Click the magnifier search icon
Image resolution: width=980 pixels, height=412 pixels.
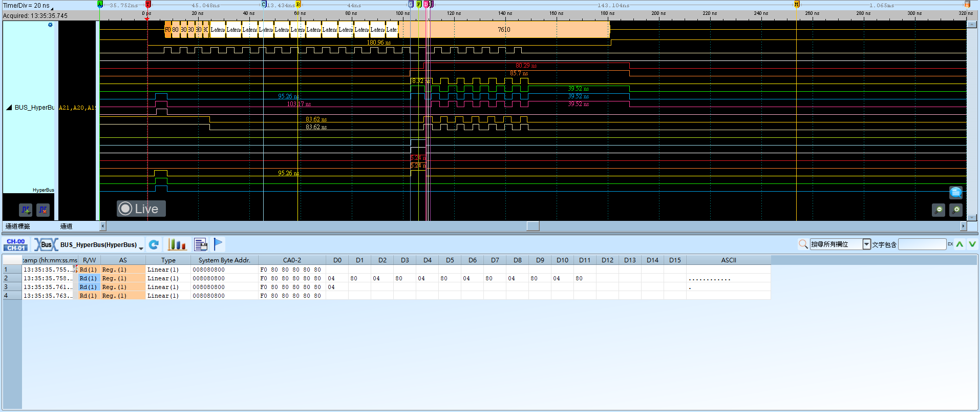pos(803,244)
